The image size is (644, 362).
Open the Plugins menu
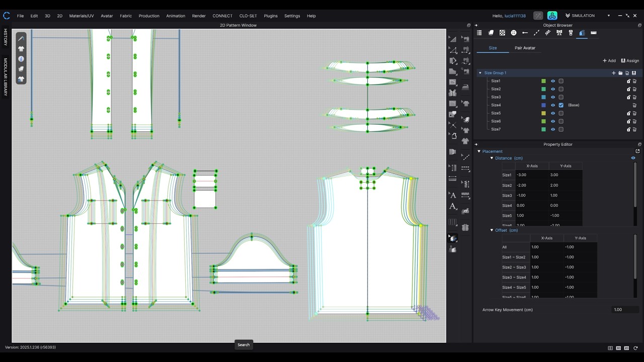(x=271, y=16)
